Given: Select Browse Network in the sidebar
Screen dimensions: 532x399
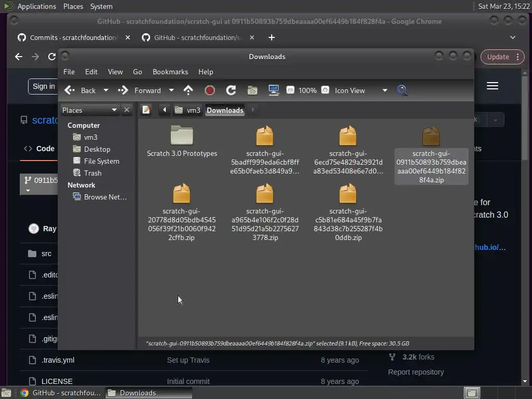Looking at the screenshot, I should (x=100, y=197).
